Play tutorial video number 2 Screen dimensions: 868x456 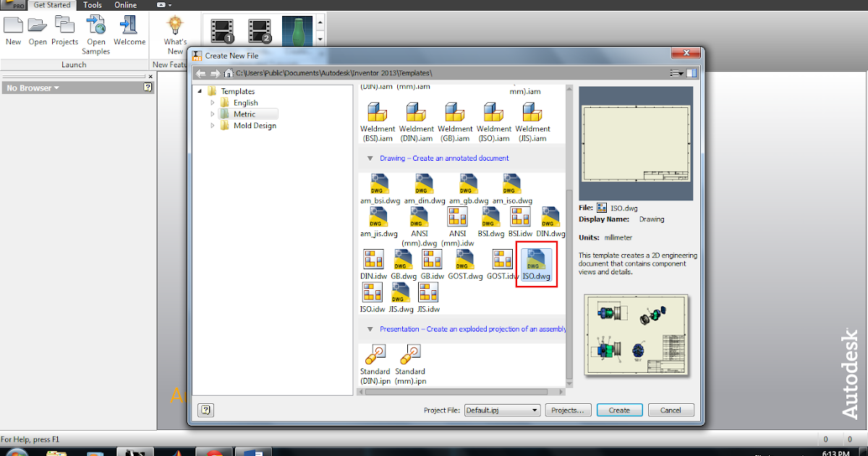(260, 30)
